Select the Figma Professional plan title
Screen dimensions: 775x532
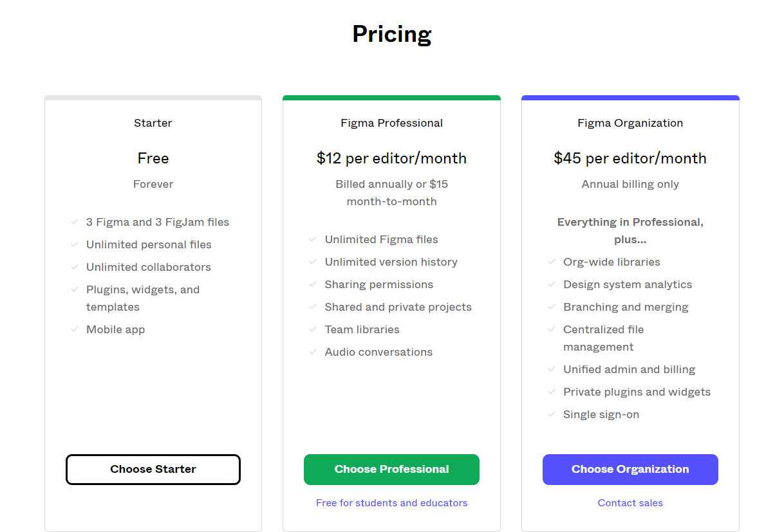pyautogui.click(x=391, y=123)
